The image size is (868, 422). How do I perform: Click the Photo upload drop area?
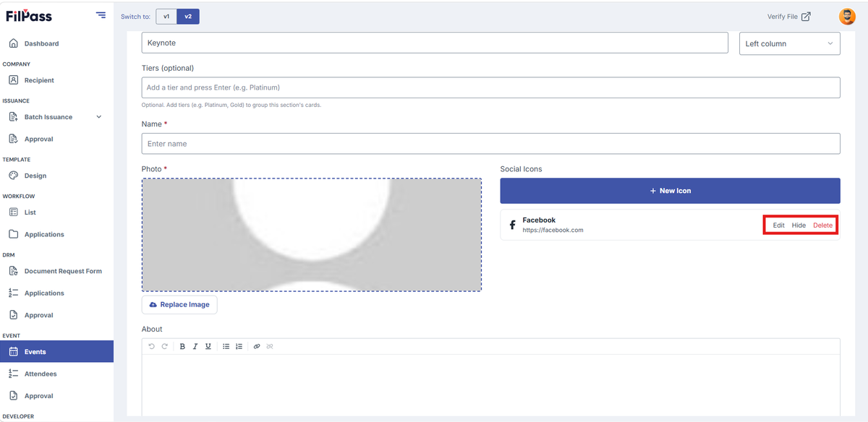312,235
